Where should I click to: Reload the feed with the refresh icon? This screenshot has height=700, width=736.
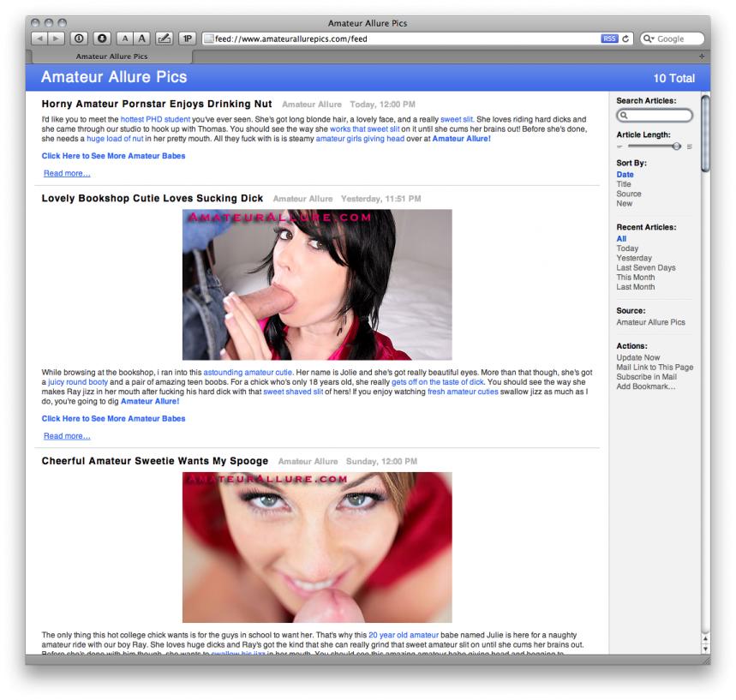click(626, 39)
